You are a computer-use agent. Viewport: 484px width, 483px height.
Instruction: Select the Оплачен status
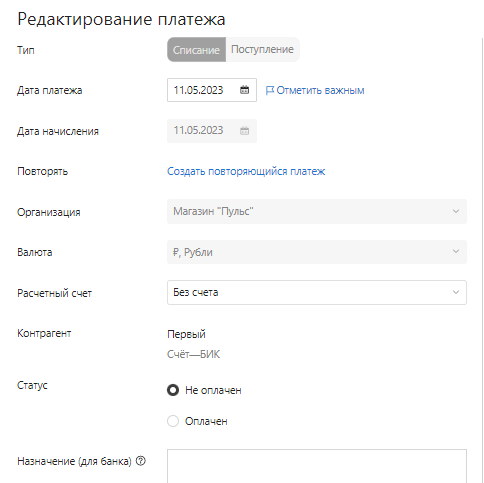[x=173, y=421]
